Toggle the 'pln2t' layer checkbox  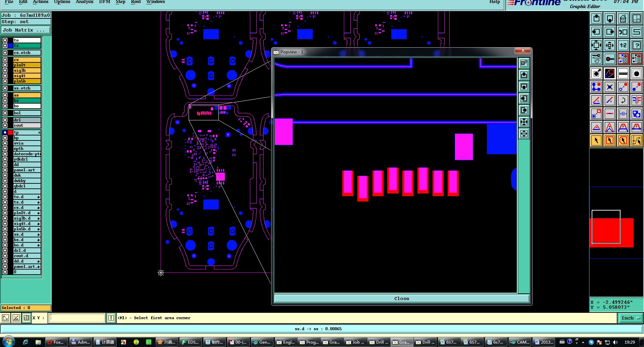click(x=5, y=65)
